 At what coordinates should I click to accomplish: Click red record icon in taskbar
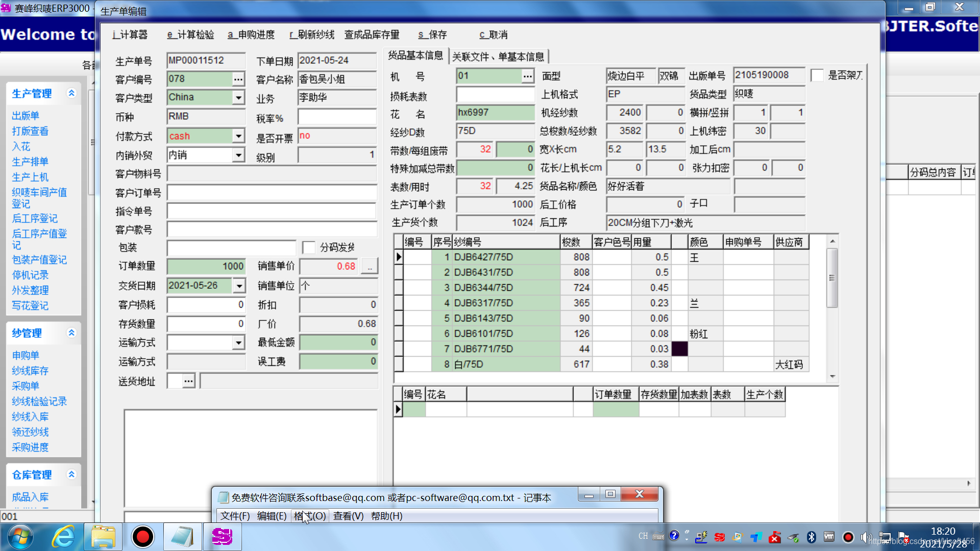point(142,537)
